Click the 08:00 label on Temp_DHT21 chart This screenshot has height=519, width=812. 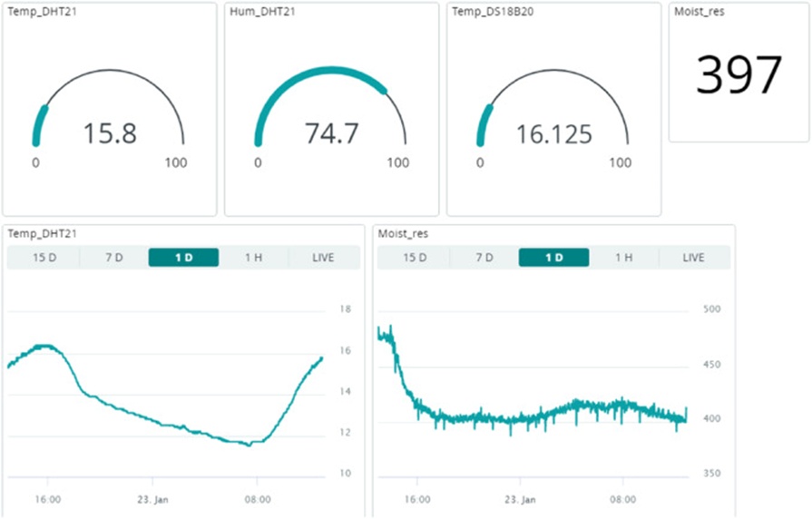click(258, 499)
